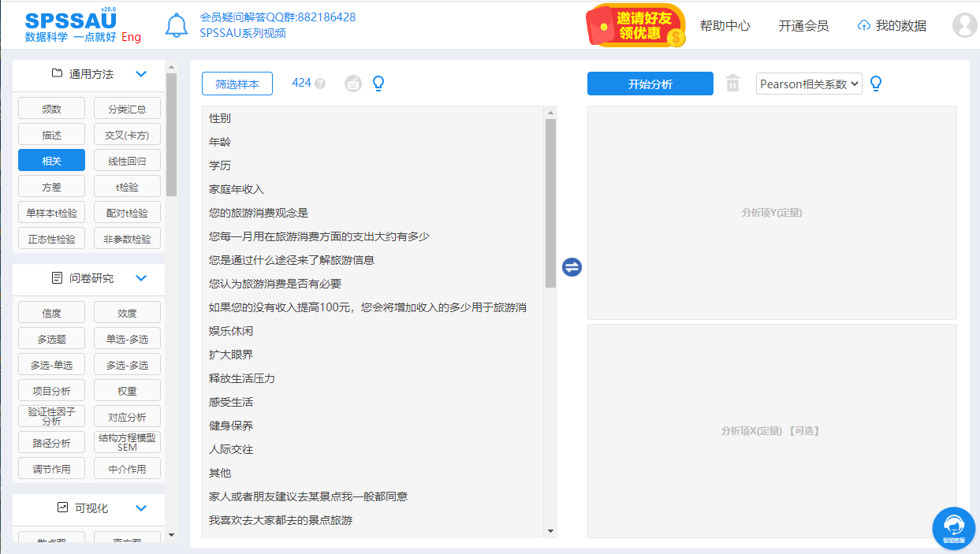
Task: Open the 线性回归 analysis tool
Action: pos(127,160)
